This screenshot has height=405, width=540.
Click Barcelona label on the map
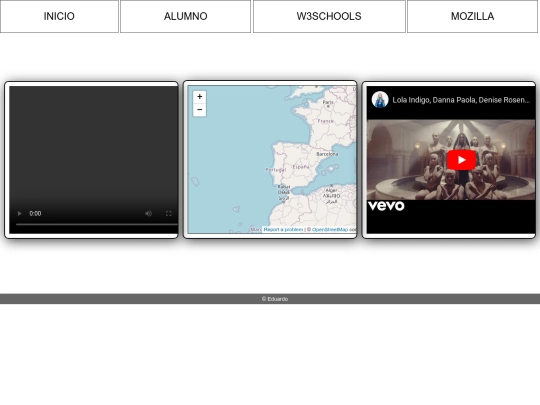[x=327, y=154]
